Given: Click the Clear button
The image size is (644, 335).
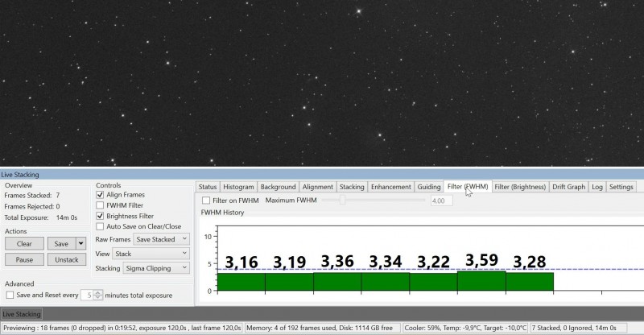Looking at the screenshot, I should coord(24,243).
